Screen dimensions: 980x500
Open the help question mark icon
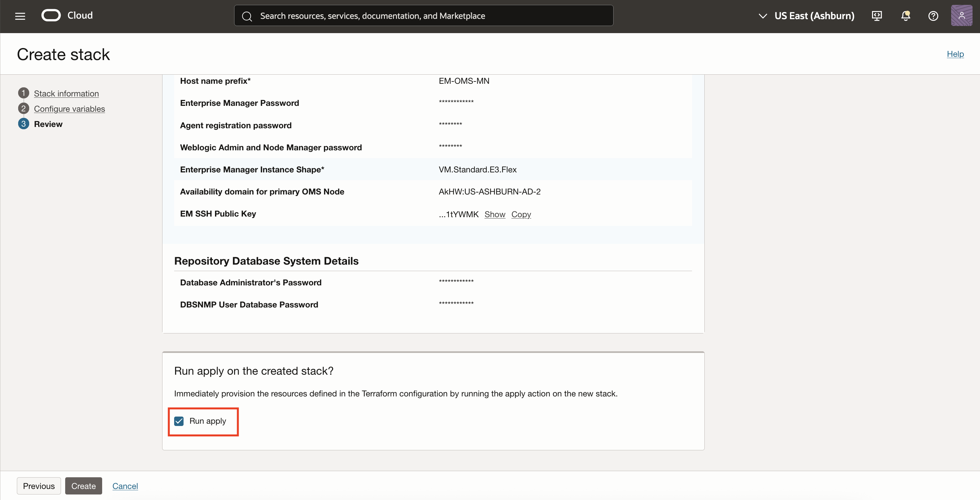pos(933,16)
